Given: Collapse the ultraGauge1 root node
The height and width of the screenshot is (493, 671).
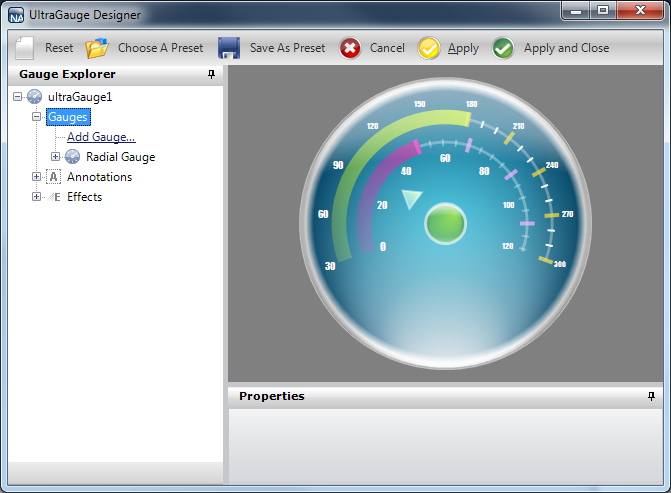Looking at the screenshot, I should 17,97.
